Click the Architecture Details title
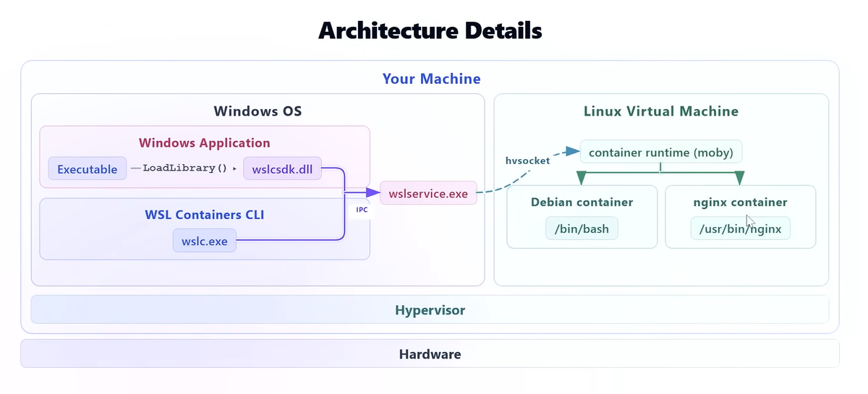Screen dimensions: 868x394 (x=430, y=30)
